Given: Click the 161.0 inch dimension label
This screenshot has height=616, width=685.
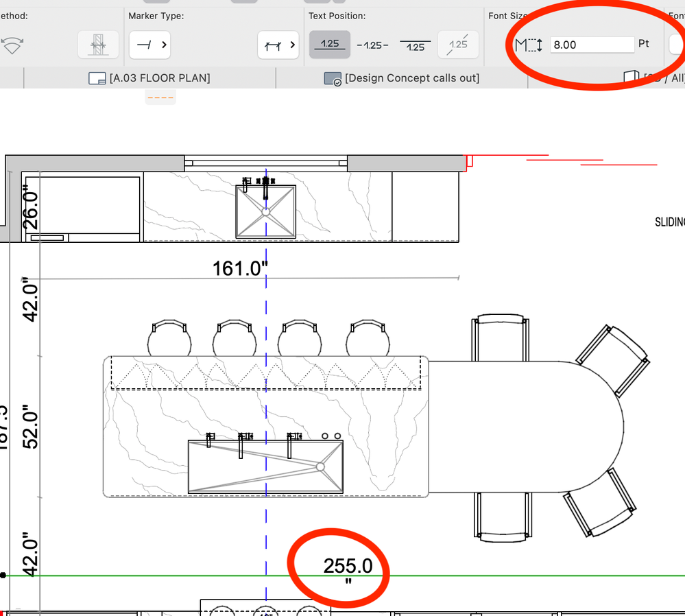Looking at the screenshot, I should 239,268.
